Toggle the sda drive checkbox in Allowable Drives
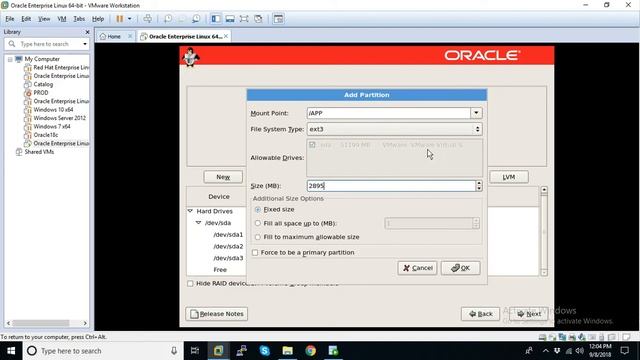 (x=312, y=145)
